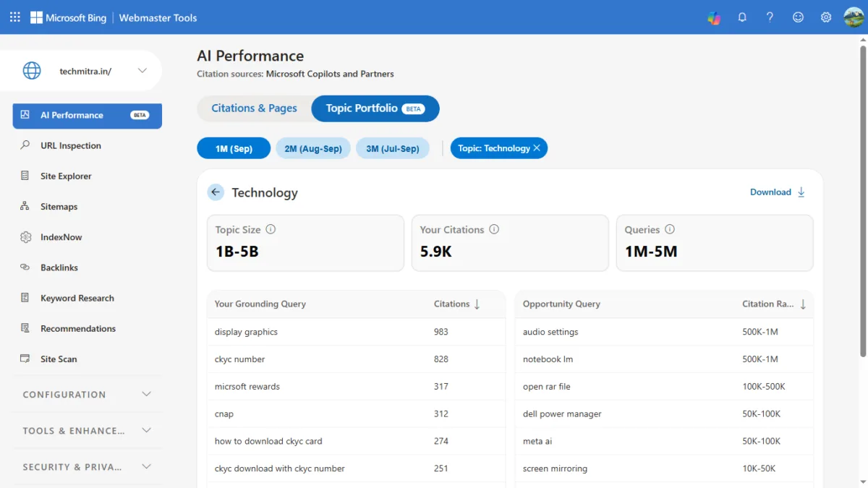Click the Webmaster Tools header title
The image size is (868, 488).
click(x=158, y=18)
